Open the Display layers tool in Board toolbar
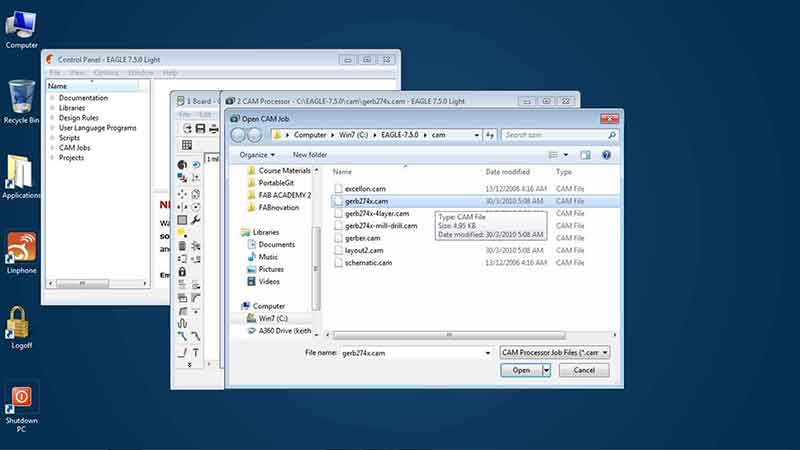The height and width of the screenshot is (450, 800). point(182,178)
